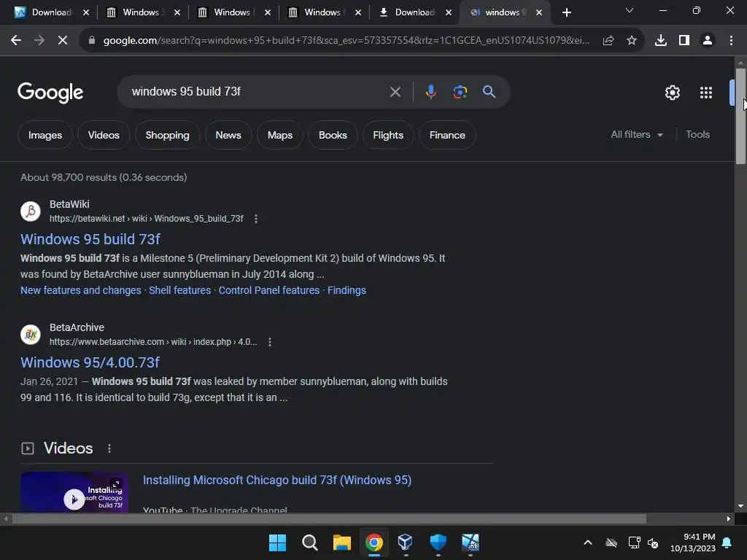This screenshot has width=747, height=560.
Task: Open clock and date in taskbar
Action: [x=693, y=542]
